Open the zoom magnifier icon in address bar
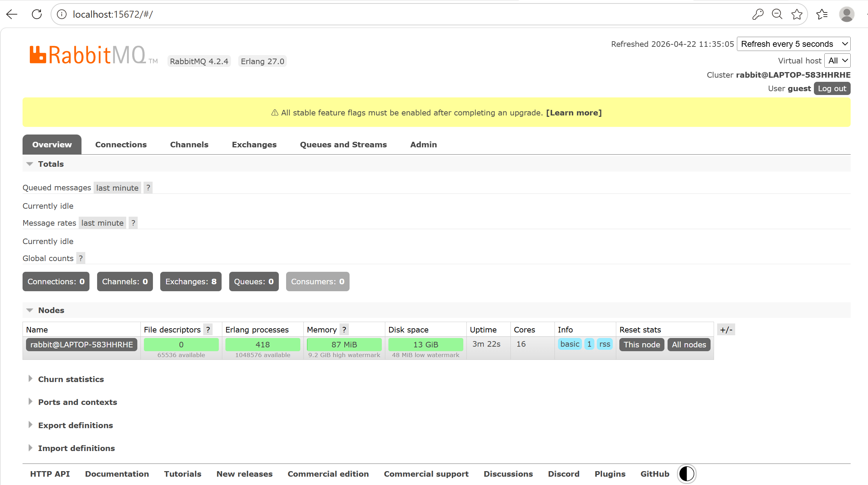This screenshot has width=868, height=485. click(777, 14)
